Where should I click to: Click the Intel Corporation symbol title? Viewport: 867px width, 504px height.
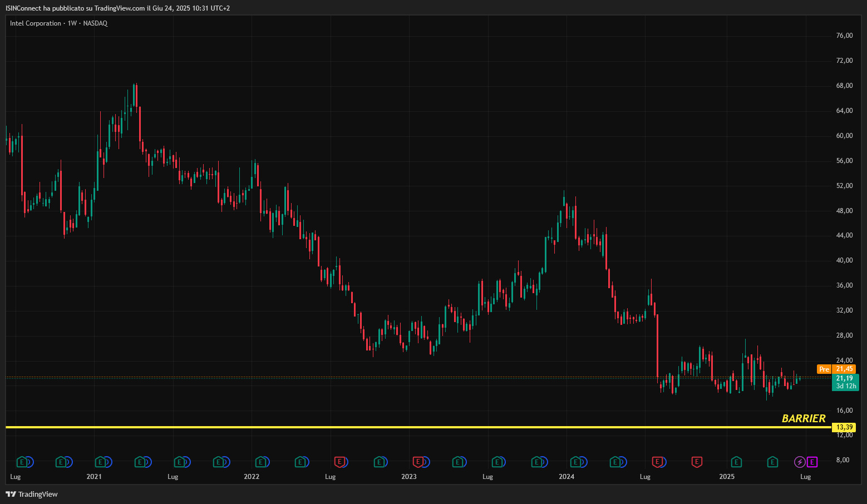click(x=36, y=23)
